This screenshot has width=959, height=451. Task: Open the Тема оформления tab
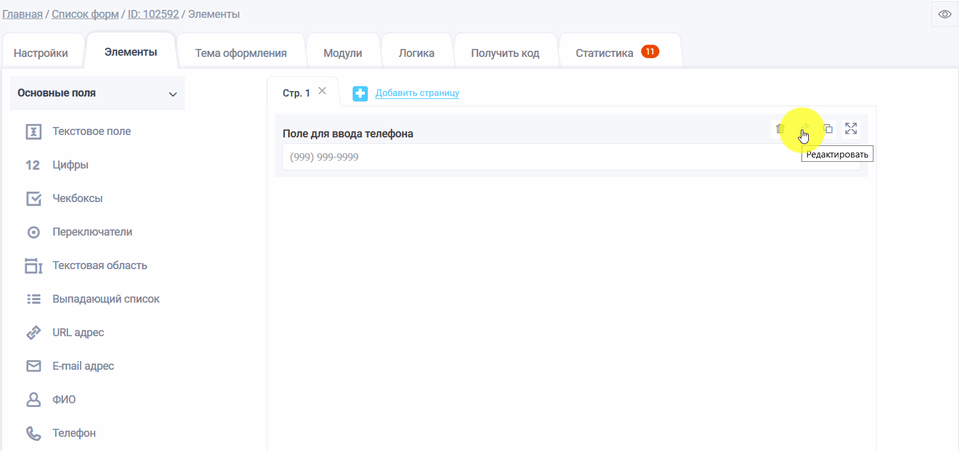[x=241, y=53]
